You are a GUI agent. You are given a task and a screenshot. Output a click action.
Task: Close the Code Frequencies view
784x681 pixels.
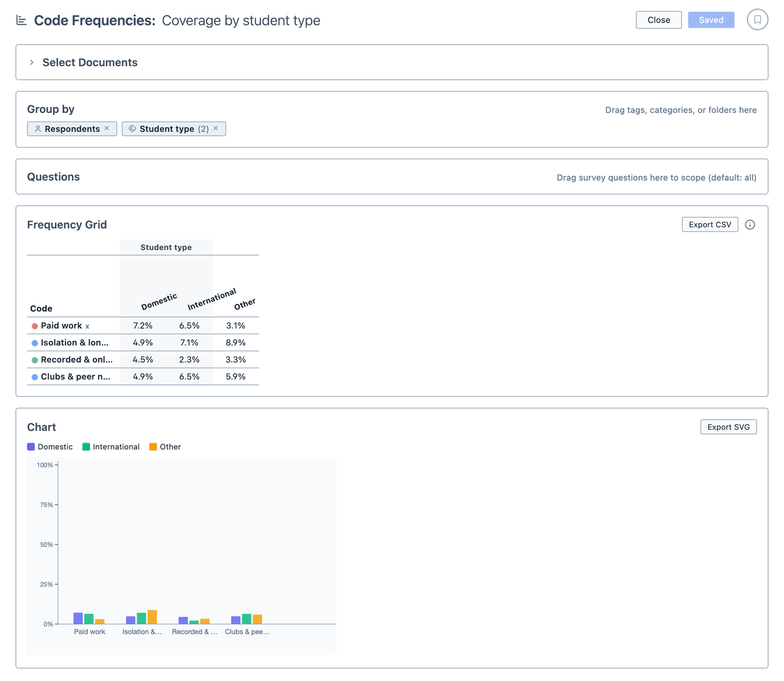(x=659, y=20)
